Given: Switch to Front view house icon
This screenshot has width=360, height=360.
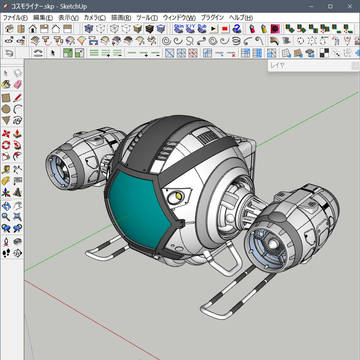Looking at the screenshot, I should (x=32, y=29).
